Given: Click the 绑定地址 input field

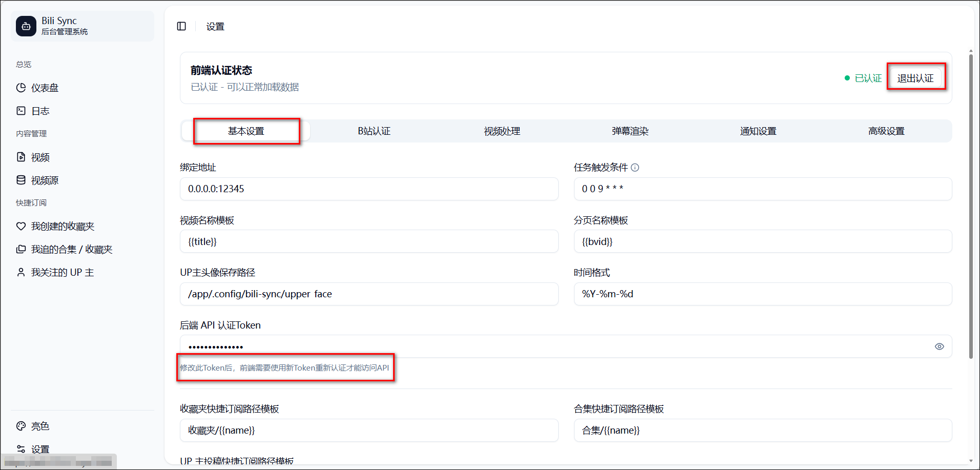Looking at the screenshot, I should [x=369, y=189].
